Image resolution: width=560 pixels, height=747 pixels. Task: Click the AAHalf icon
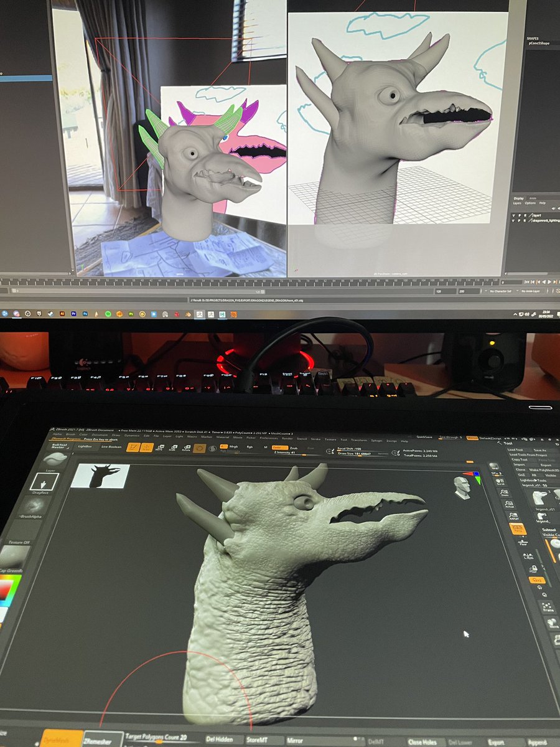[x=514, y=516]
